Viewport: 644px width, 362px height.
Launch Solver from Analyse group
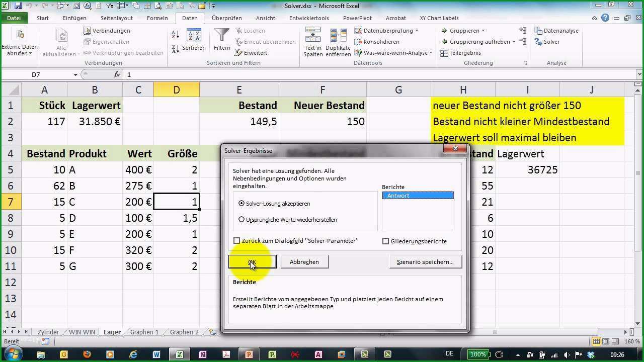pos(547,42)
